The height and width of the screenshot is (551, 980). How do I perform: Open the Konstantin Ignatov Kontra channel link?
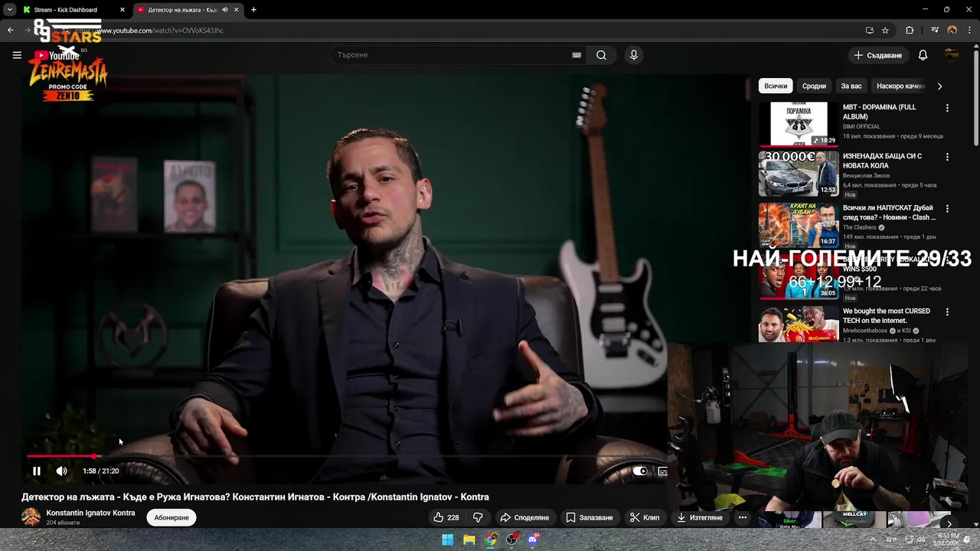[90, 513]
